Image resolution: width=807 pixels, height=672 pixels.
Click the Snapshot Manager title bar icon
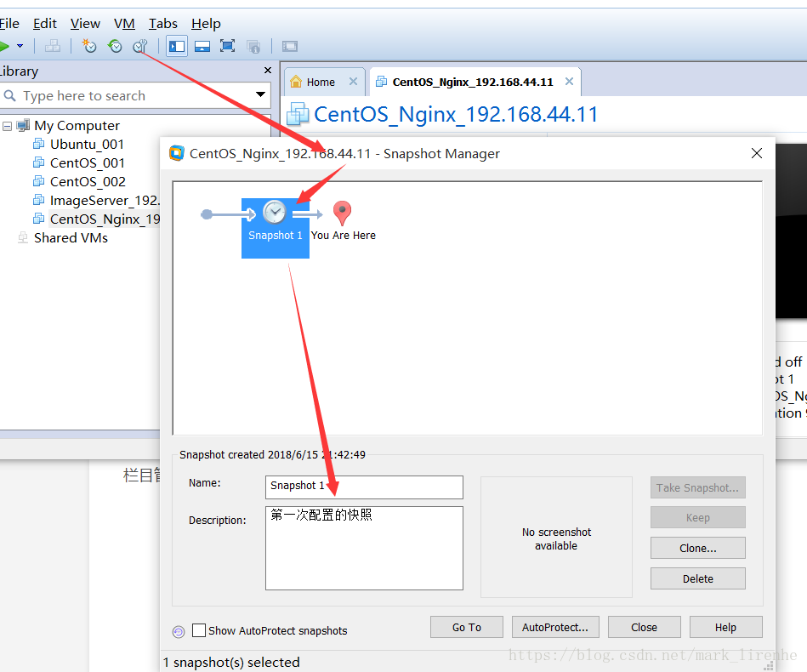coord(177,153)
